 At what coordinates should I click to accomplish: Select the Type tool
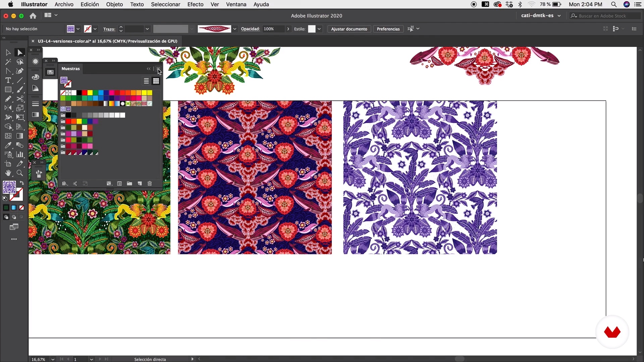(8, 80)
